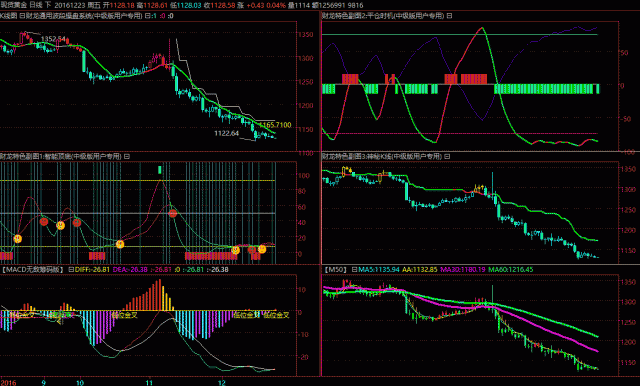640x386 pixels.
Task: Click the rightmost 低位金叉 MACD signal label
Action: (276, 315)
